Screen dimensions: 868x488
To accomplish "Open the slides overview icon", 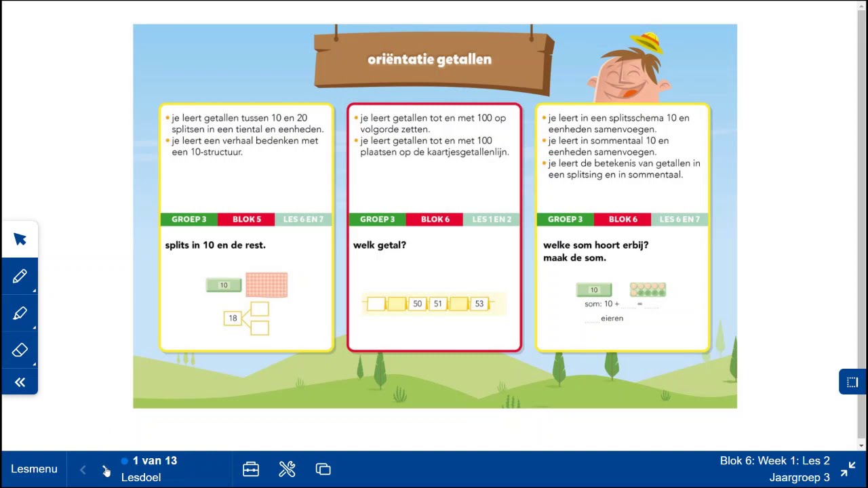I will (323, 469).
